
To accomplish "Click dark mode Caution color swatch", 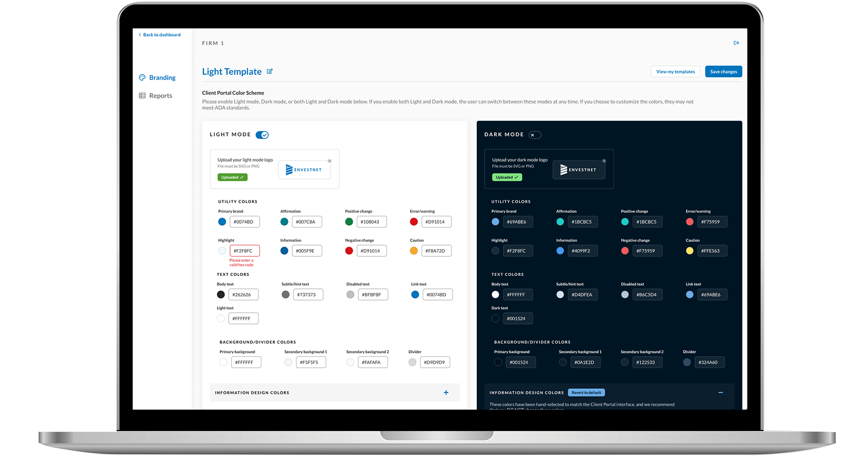I will (x=690, y=251).
